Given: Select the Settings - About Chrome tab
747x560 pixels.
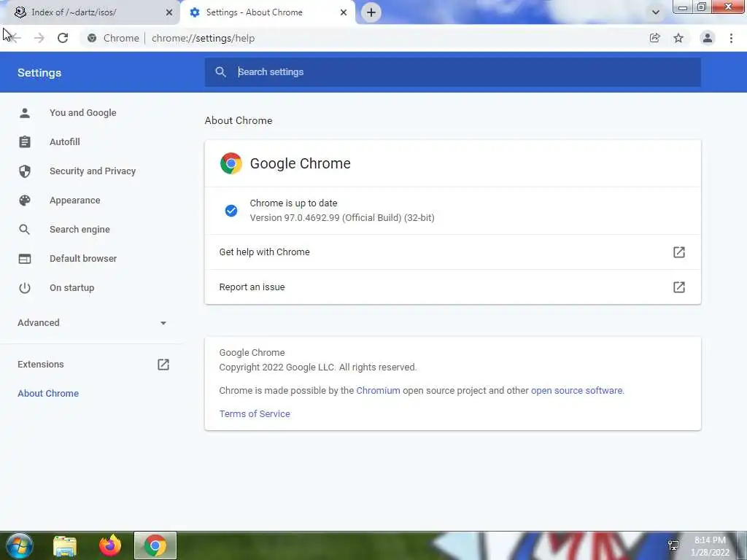Looking at the screenshot, I should pos(267,12).
